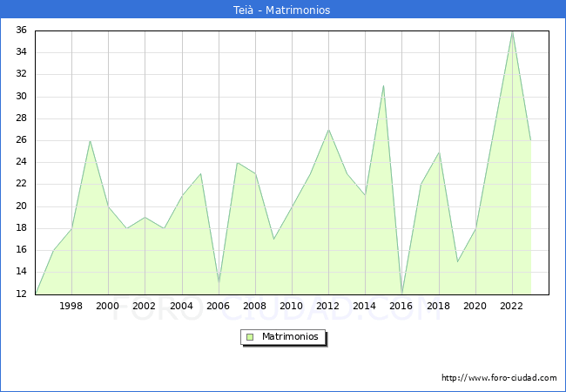The width and height of the screenshot is (566, 392).
Task: Click the 2006 low data point at 13
Action: pyautogui.click(x=219, y=283)
